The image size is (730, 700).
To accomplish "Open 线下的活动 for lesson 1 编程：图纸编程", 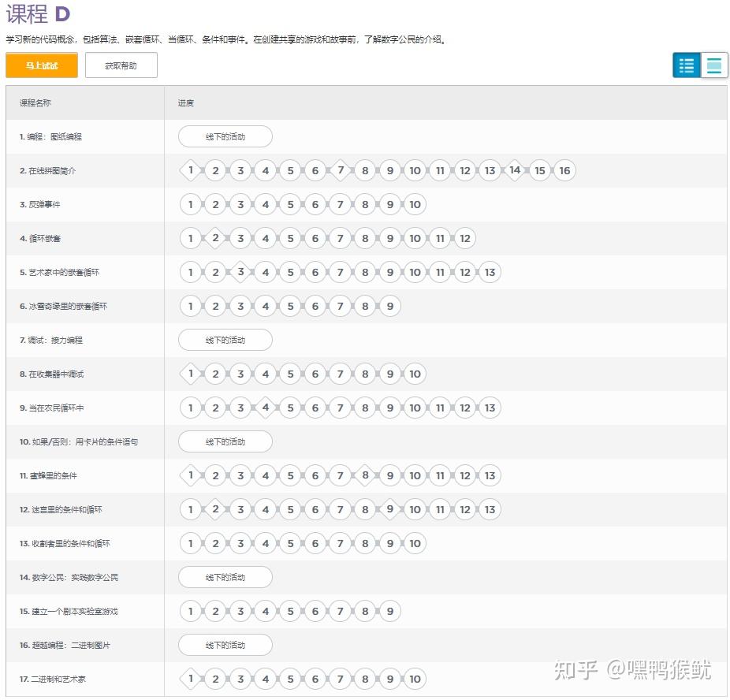I will coord(225,136).
